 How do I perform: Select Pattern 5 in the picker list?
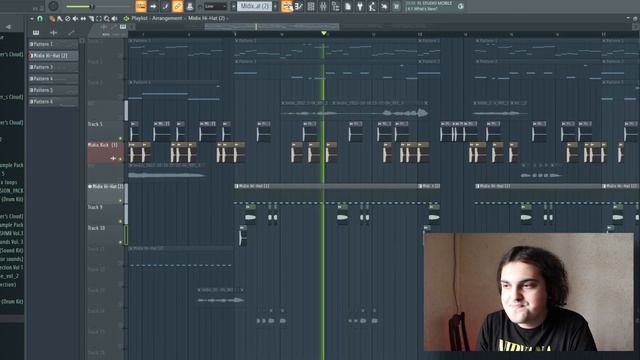pos(53,90)
